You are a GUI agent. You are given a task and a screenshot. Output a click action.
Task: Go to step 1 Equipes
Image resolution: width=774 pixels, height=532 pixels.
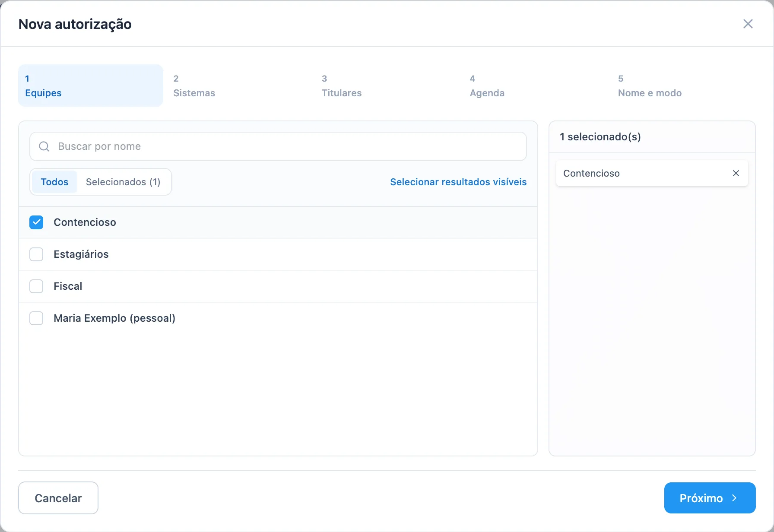pos(91,85)
